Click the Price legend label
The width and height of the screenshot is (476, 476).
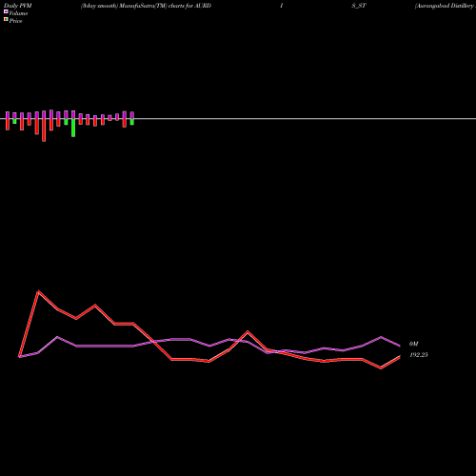coord(15,21)
